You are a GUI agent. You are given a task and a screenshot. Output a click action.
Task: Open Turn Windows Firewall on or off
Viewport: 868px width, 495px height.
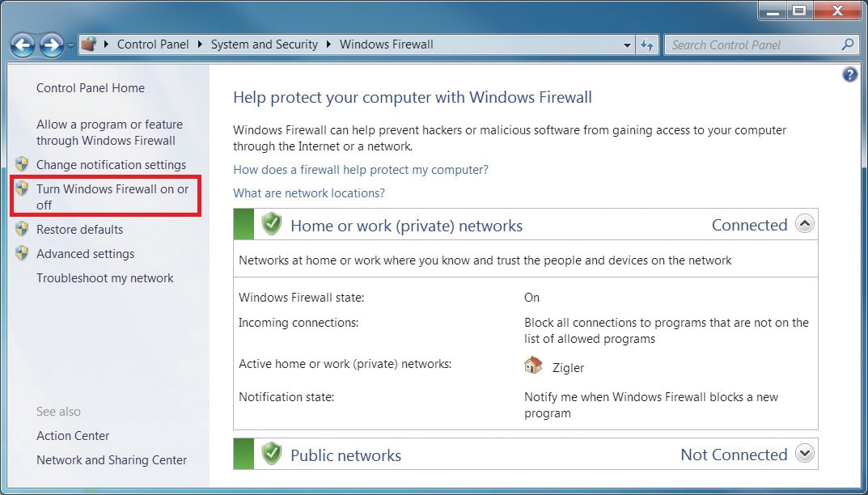pos(112,197)
